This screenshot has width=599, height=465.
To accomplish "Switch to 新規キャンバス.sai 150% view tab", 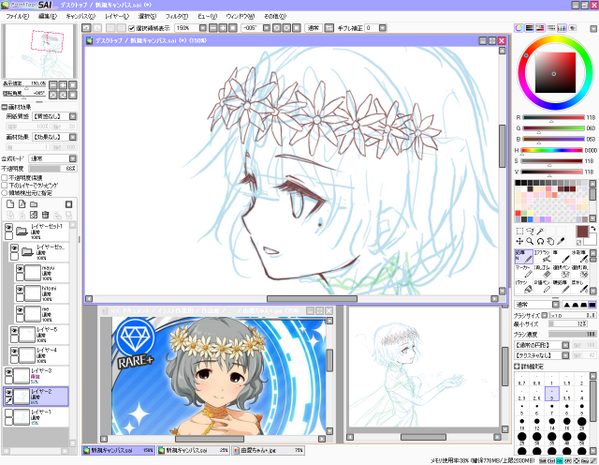I will point(118,450).
